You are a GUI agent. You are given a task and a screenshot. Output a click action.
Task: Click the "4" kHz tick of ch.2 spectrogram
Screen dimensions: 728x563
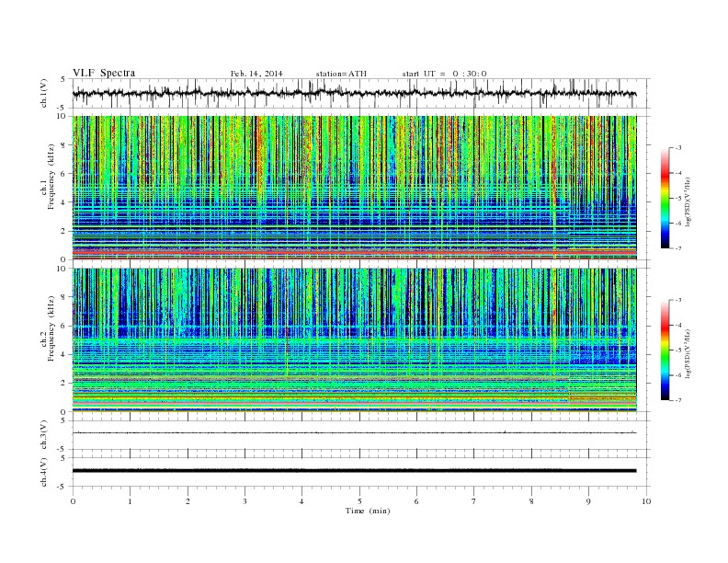coord(63,354)
